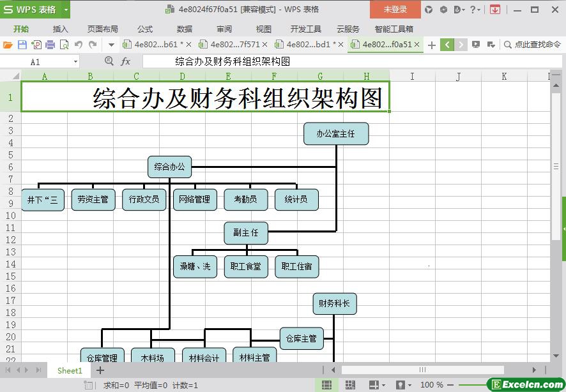
Task: Open the 页面布局 ribbon tab
Action: tap(102, 29)
